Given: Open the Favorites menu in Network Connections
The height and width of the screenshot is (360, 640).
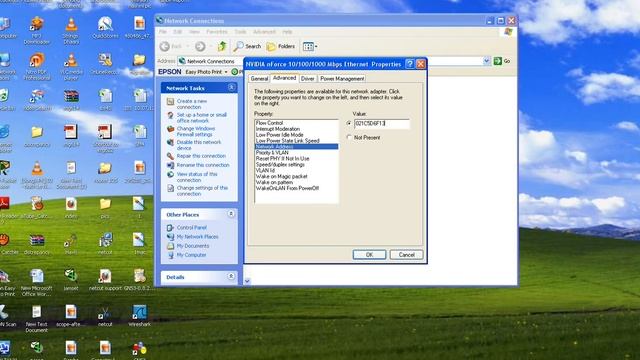Looking at the screenshot, I should click(217, 32).
